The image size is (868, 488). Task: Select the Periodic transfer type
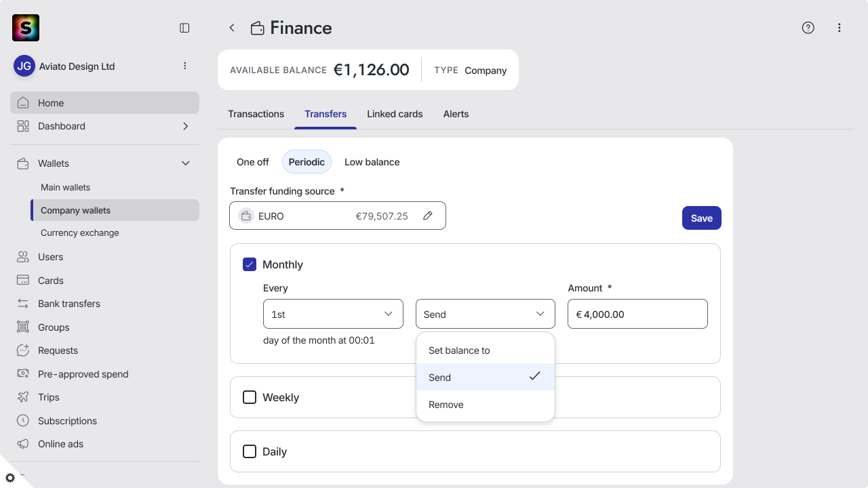[307, 162]
